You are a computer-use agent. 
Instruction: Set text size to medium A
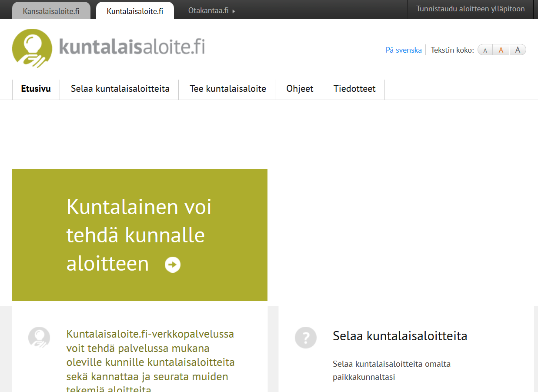click(x=501, y=50)
